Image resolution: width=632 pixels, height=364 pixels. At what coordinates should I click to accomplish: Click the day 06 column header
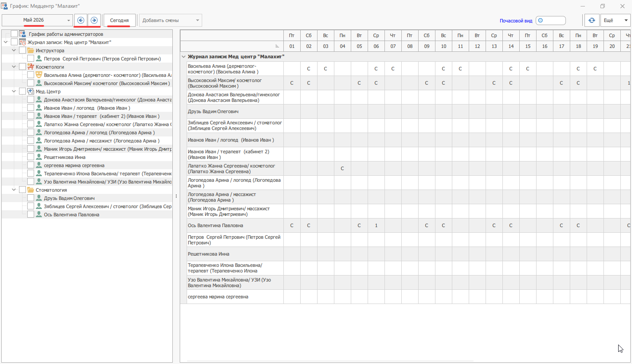click(376, 46)
